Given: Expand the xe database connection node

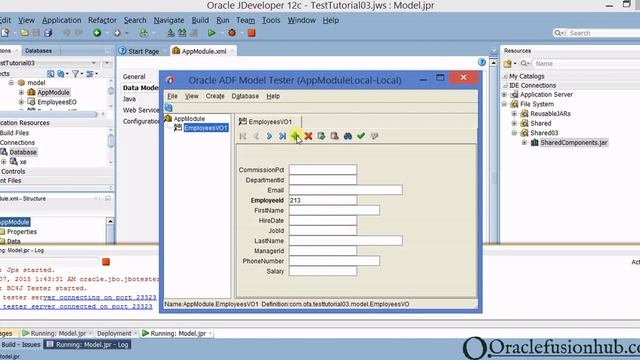Looking at the screenshot, I should [x=4, y=162].
